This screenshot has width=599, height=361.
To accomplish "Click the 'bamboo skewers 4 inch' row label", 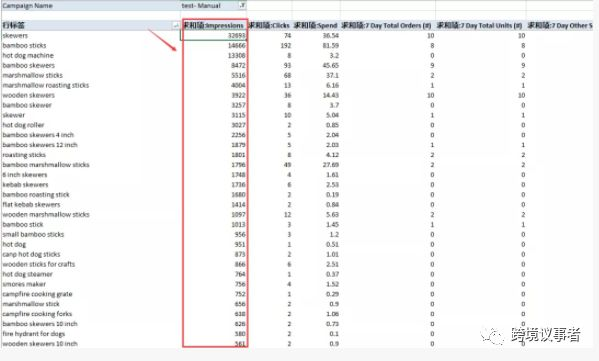I will click(x=38, y=135).
